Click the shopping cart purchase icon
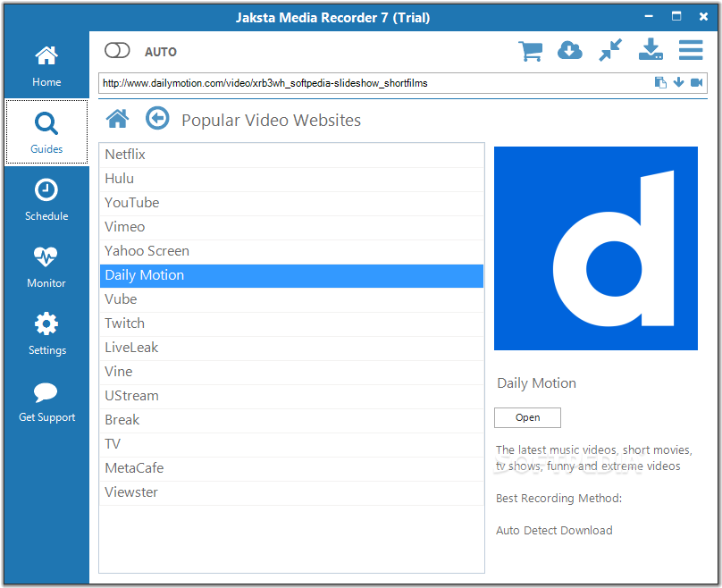722x588 pixels. 531,51
